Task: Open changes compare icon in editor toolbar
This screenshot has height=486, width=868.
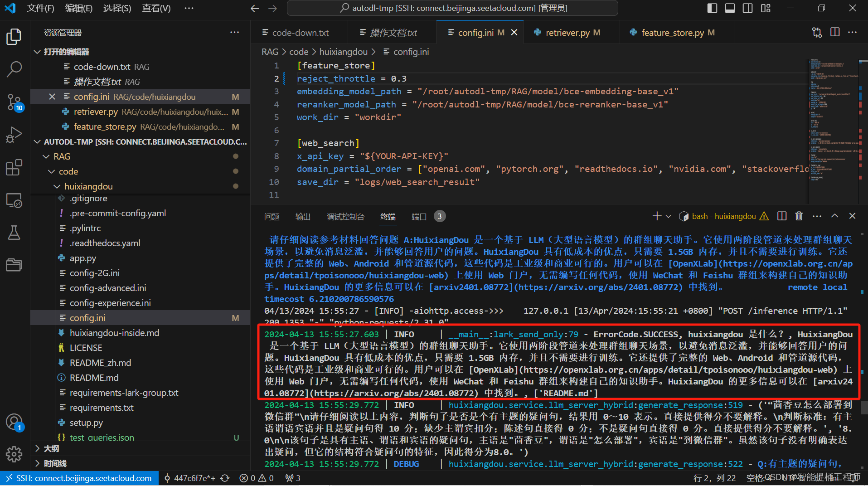Action: [x=817, y=32]
